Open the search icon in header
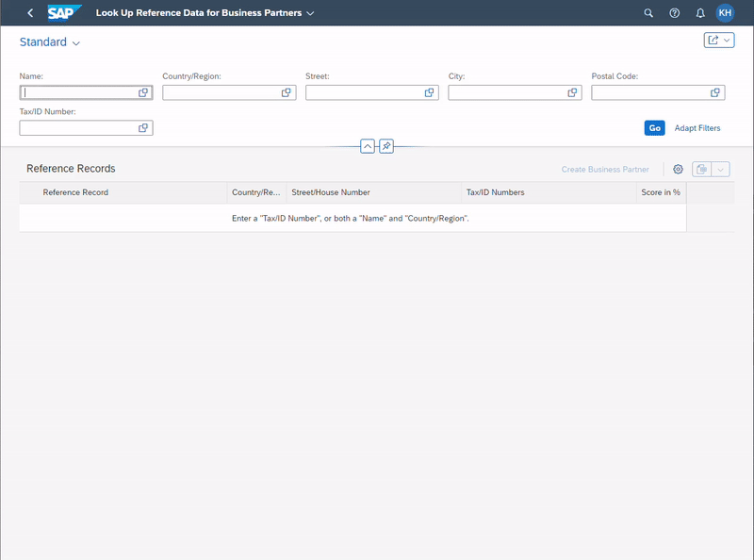 (x=648, y=13)
